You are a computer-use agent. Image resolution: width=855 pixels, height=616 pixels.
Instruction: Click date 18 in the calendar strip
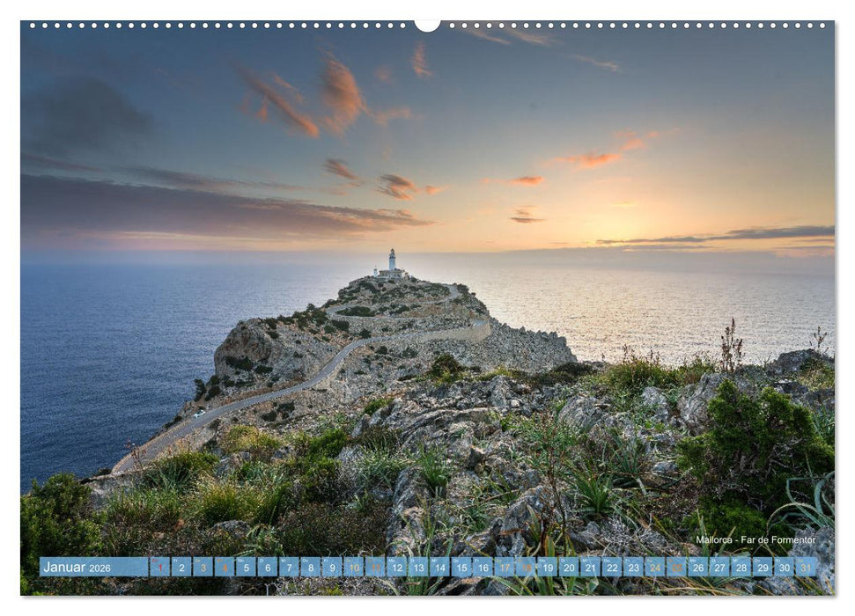pos(527,570)
